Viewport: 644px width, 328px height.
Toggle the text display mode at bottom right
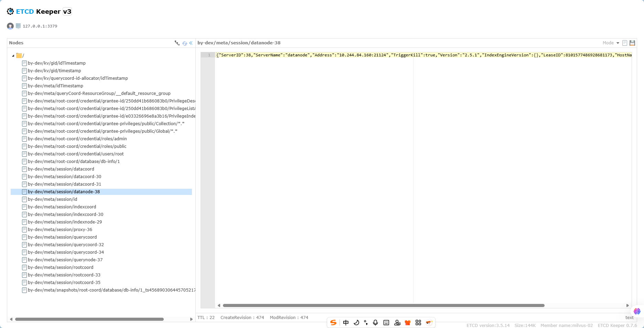tap(629, 317)
